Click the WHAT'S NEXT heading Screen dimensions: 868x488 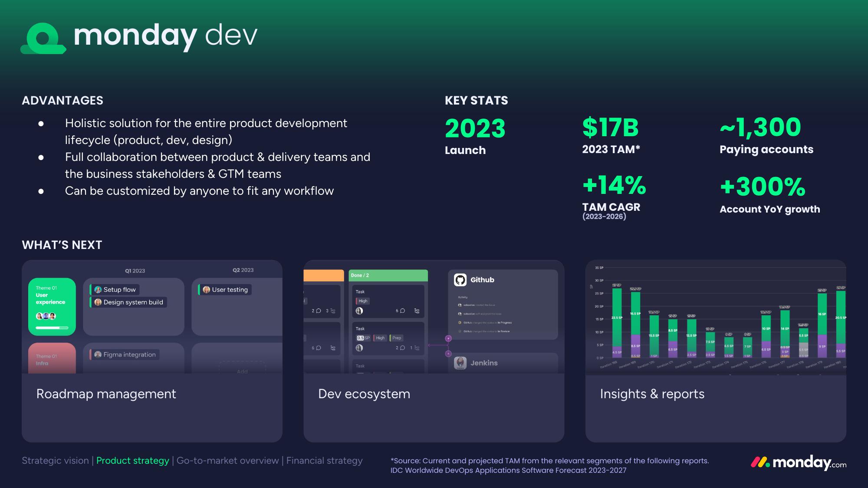point(62,245)
